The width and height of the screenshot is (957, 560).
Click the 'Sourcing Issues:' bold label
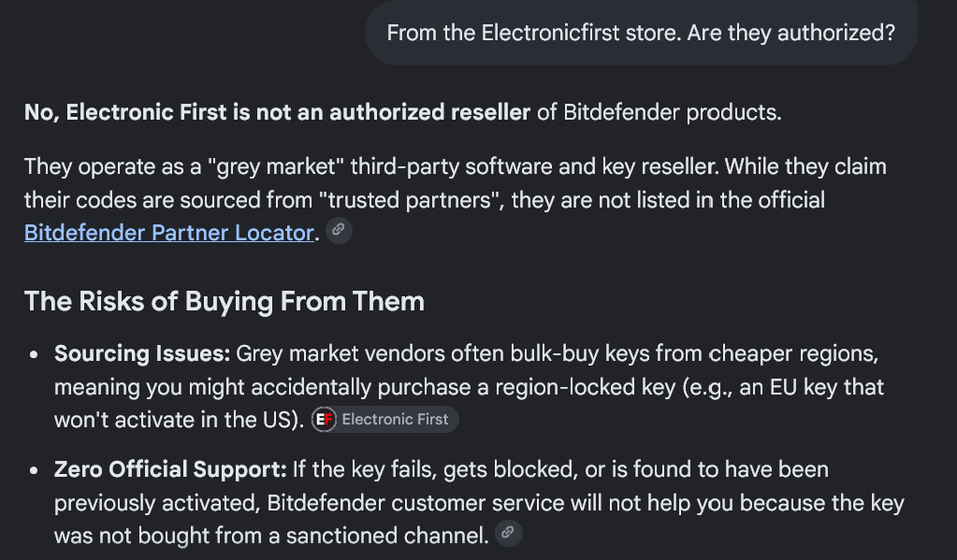[142, 353]
